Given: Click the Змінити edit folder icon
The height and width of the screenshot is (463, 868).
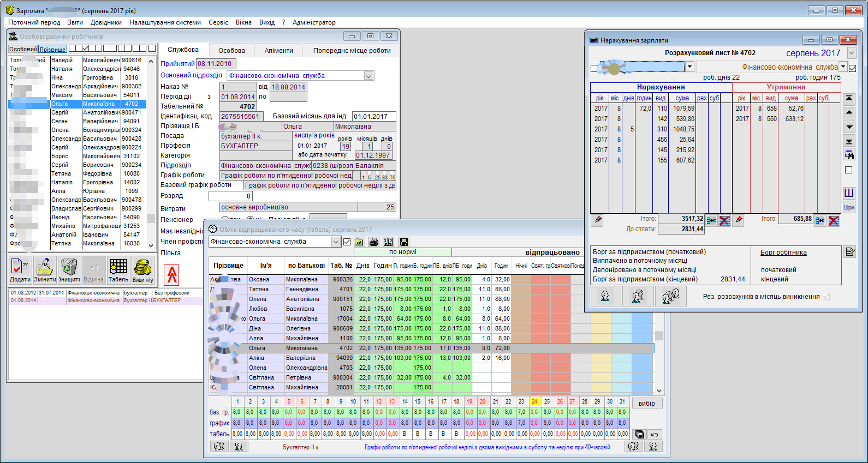Looking at the screenshot, I should pyautogui.click(x=45, y=270).
